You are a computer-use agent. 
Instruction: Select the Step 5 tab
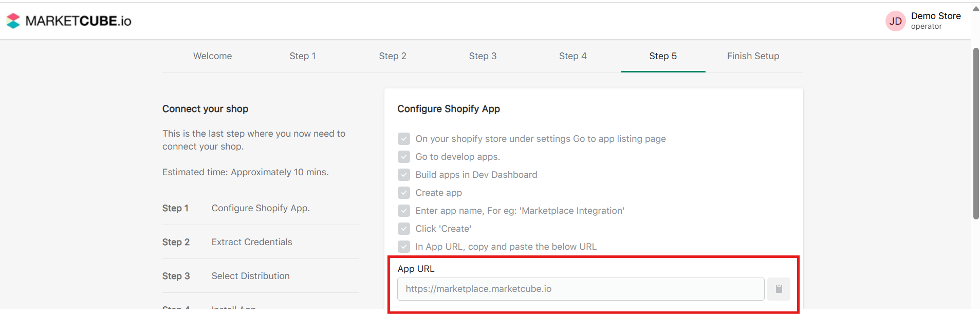663,56
